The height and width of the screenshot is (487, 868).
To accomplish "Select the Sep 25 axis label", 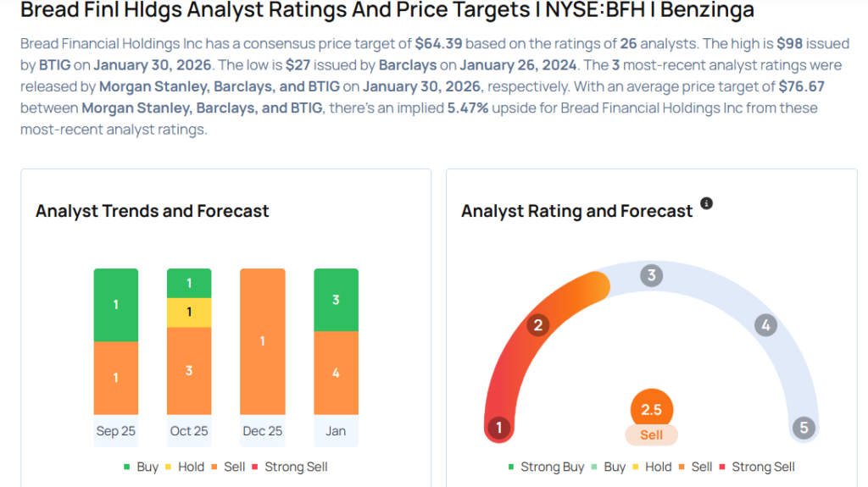I will click(116, 431).
